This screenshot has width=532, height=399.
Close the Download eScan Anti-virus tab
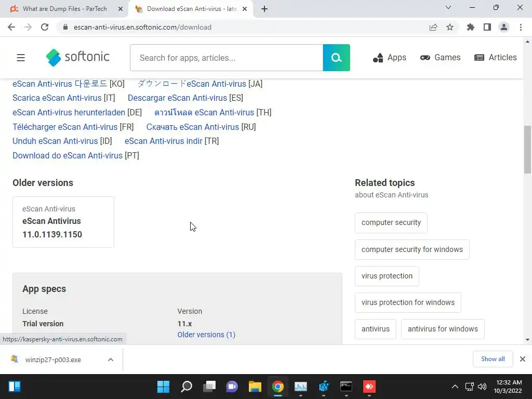point(245,9)
